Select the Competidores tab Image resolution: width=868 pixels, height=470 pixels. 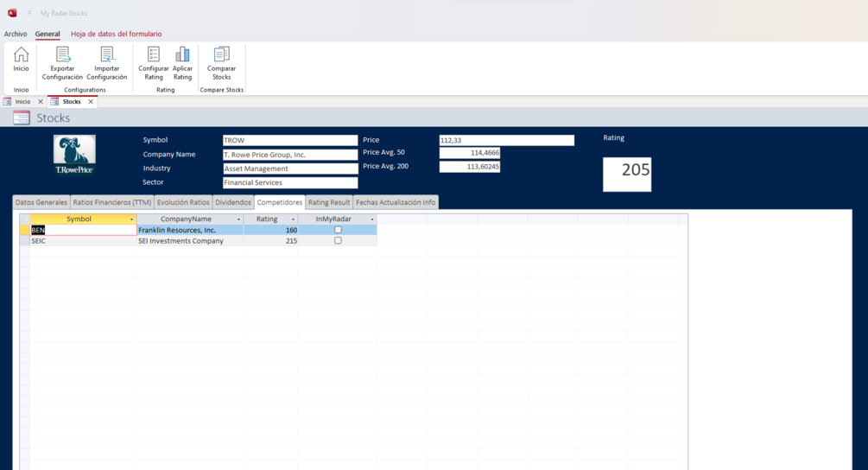[280, 202]
